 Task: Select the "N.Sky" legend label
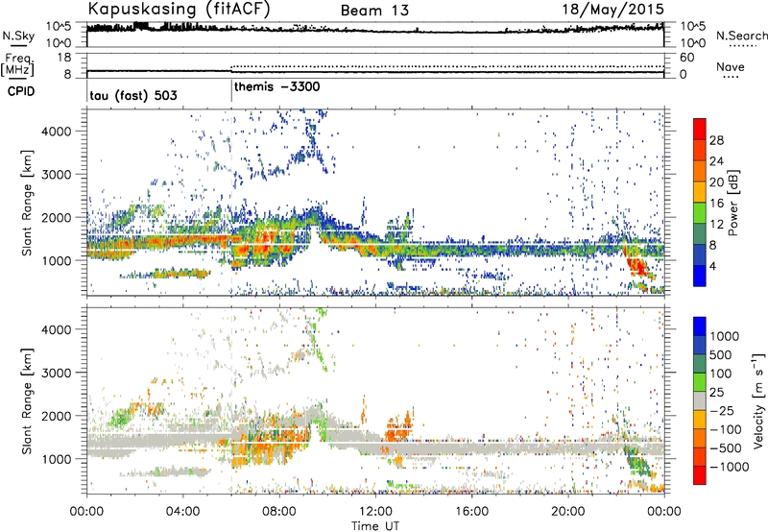click(x=18, y=36)
